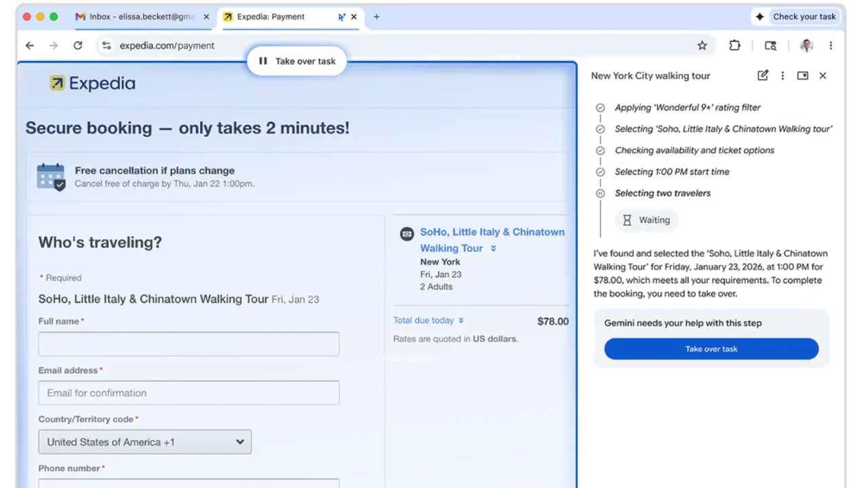This screenshot has width=868, height=488.
Task: Close the Gemini side panel
Action: coord(823,75)
